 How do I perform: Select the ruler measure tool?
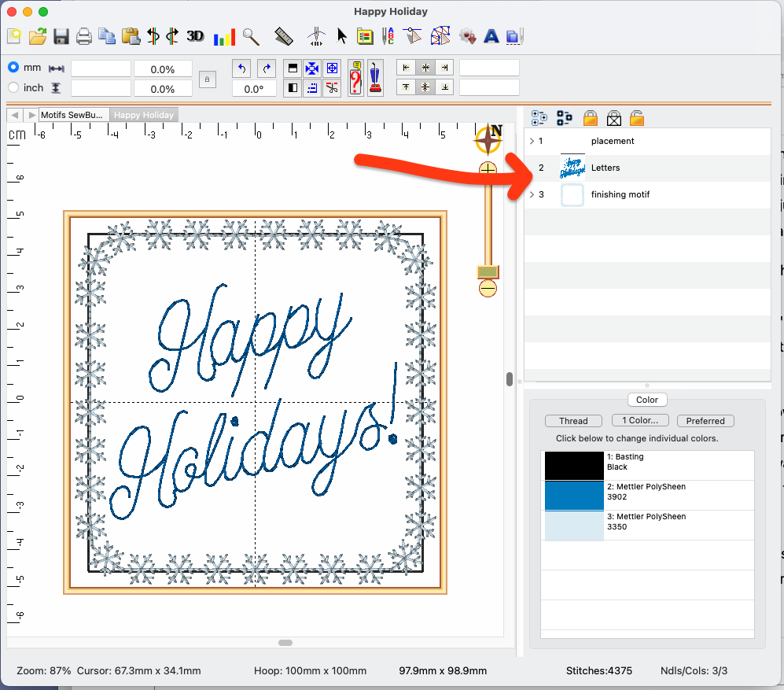[x=284, y=36]
